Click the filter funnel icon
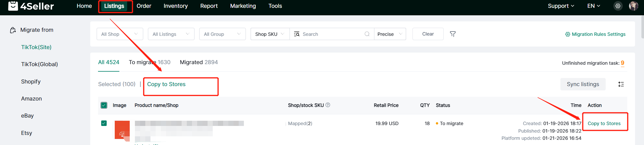The image size is (644, 145). pos(453,34)
